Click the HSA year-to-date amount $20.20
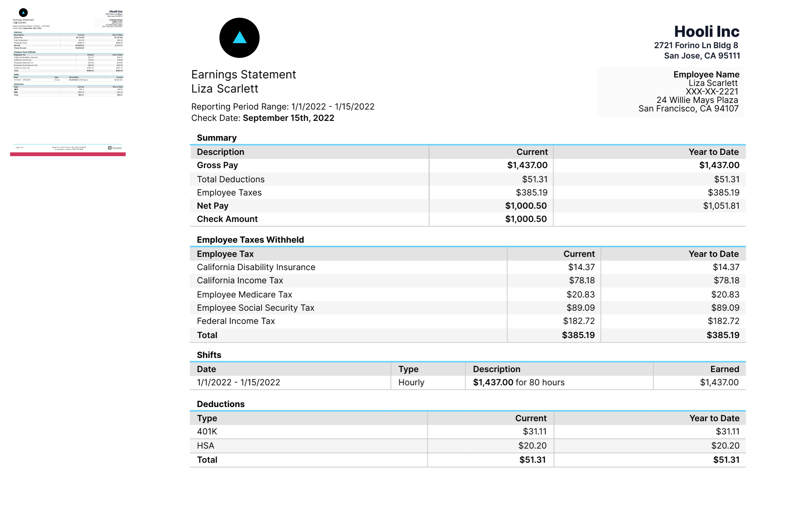787x532 pixels. coord(725,446)
